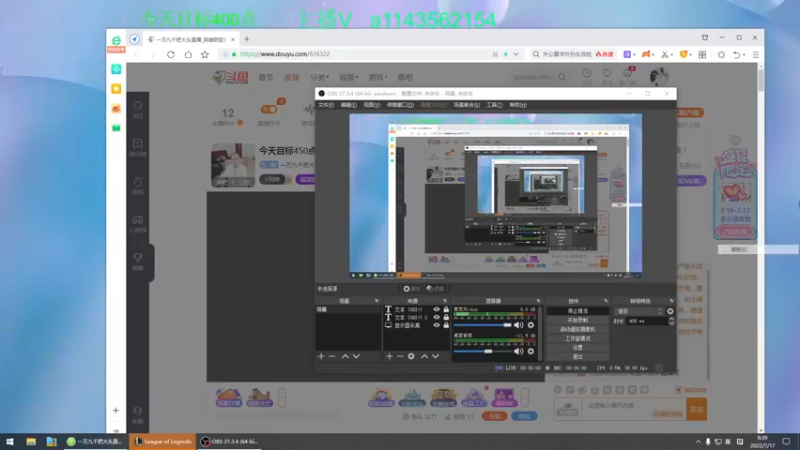This screenshot has height=450, width=800.
Task: Open the Windows Start menu
Action: (10, 441)
